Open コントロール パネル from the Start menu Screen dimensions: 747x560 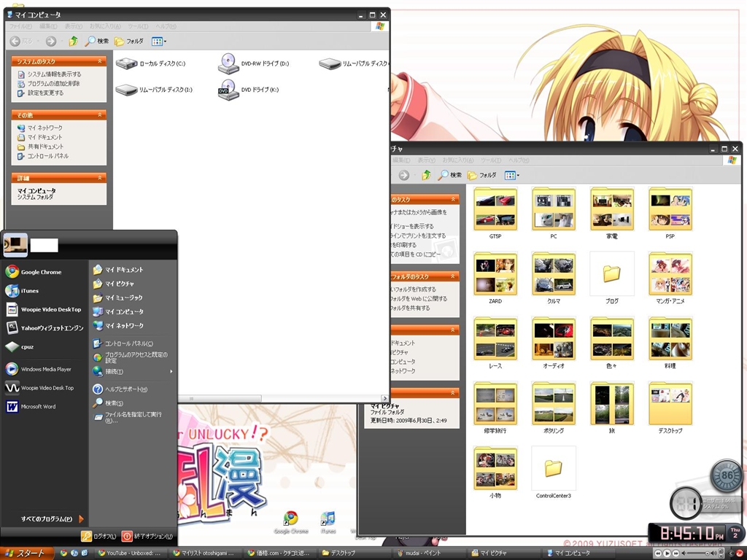128,343
